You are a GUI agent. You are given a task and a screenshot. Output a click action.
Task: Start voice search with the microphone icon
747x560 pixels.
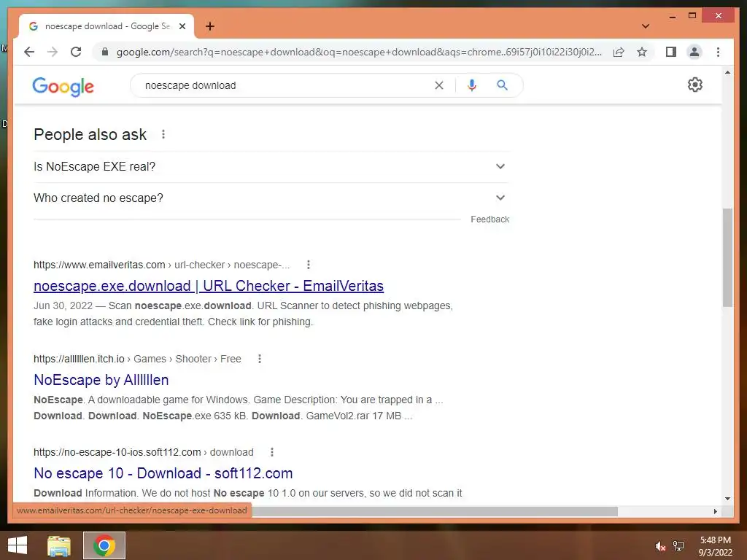point(472,85)
